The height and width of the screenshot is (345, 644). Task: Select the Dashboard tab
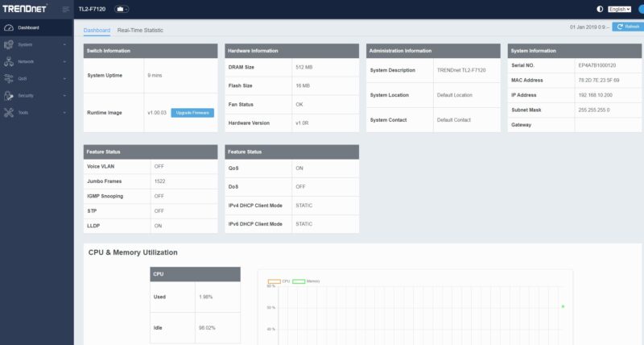pyautogui.click(x=97, y=30)
